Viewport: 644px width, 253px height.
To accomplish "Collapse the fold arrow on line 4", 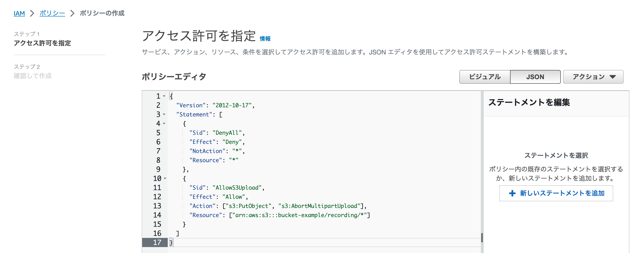I will click(x=164, y=124).
